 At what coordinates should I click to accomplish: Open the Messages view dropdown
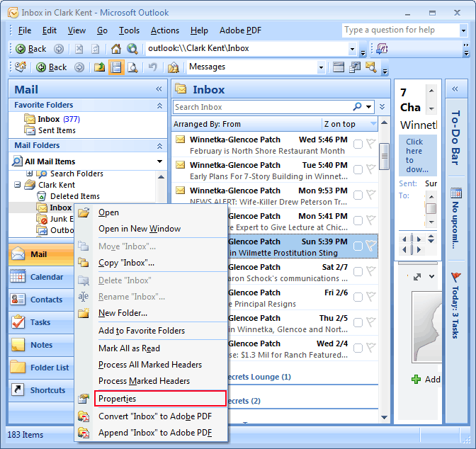click(321, 67)
